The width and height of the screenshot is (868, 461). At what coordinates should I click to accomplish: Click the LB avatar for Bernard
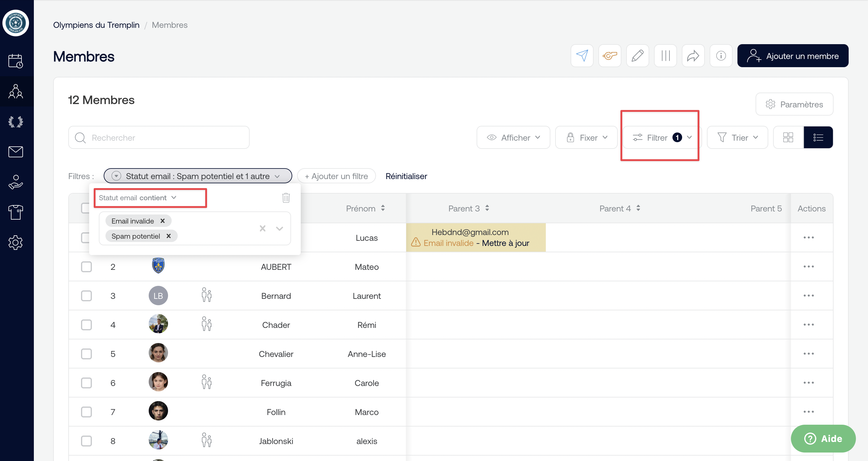[158, 296]
